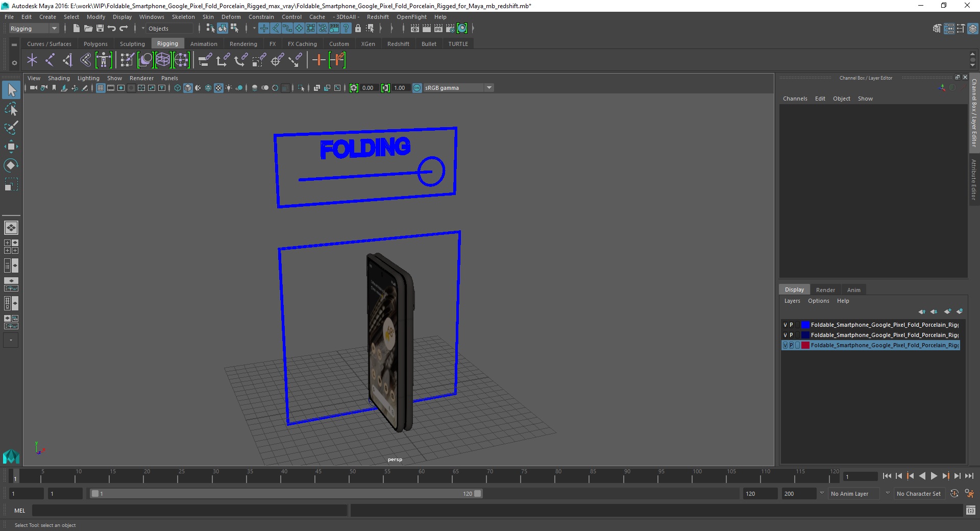Activate the Move tool in toolbox

11,147
